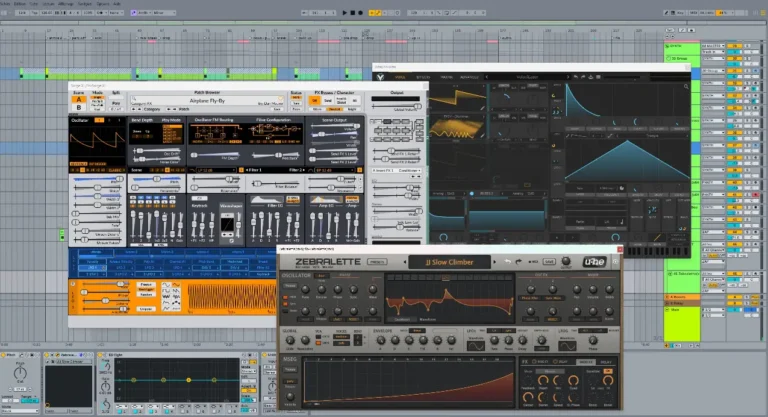Toggle the FX Bypass Off button
This screenshot has width=768, height=417.
314,100
